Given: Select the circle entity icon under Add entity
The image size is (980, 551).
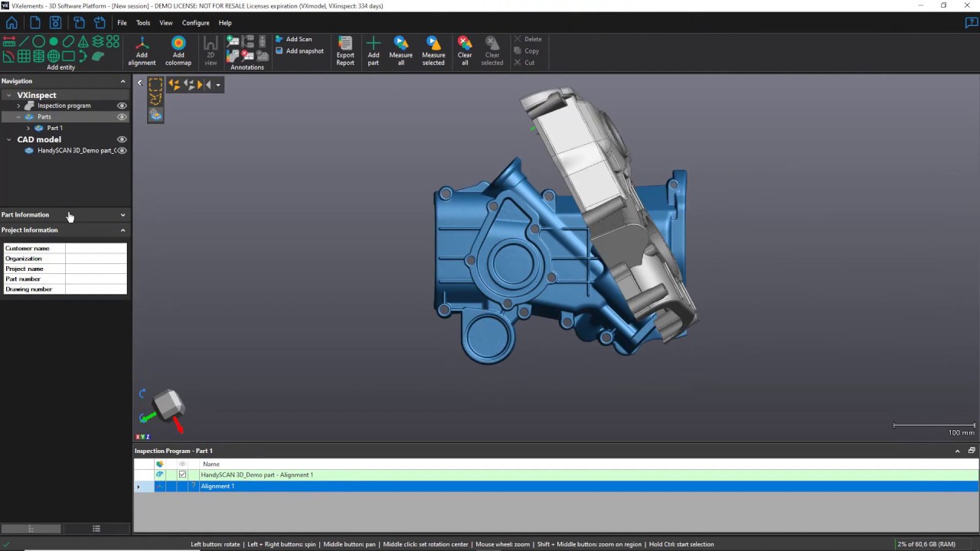Looking at the screenshot, I should [38, 41].
